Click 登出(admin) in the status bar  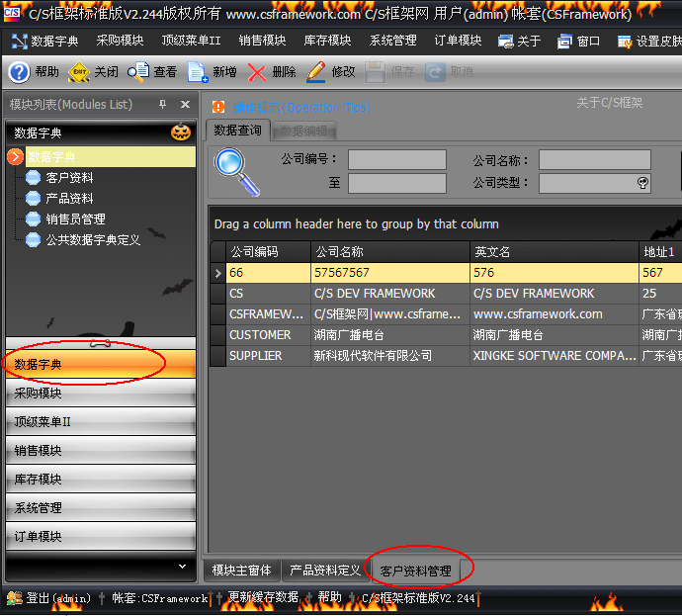click(50, 598)
